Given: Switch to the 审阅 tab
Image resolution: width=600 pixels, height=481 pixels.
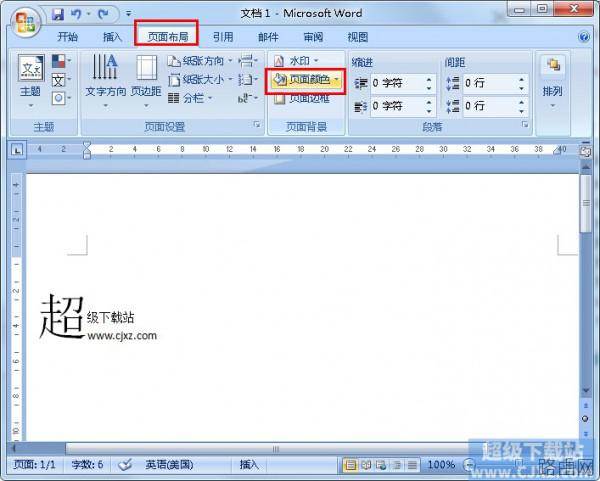Looking at the screenshot, I should (313, 37).
